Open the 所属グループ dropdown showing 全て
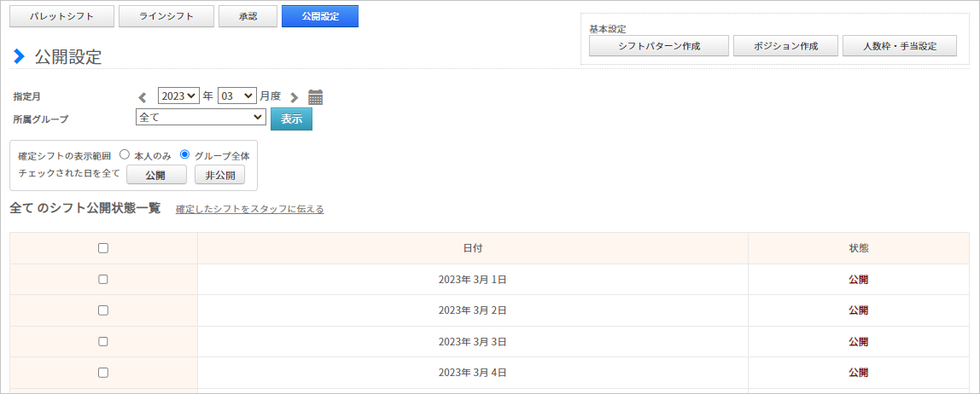 (x=201, y=117)
